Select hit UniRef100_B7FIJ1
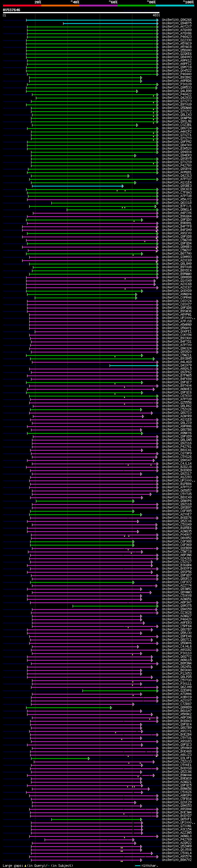 pos(176,206)
